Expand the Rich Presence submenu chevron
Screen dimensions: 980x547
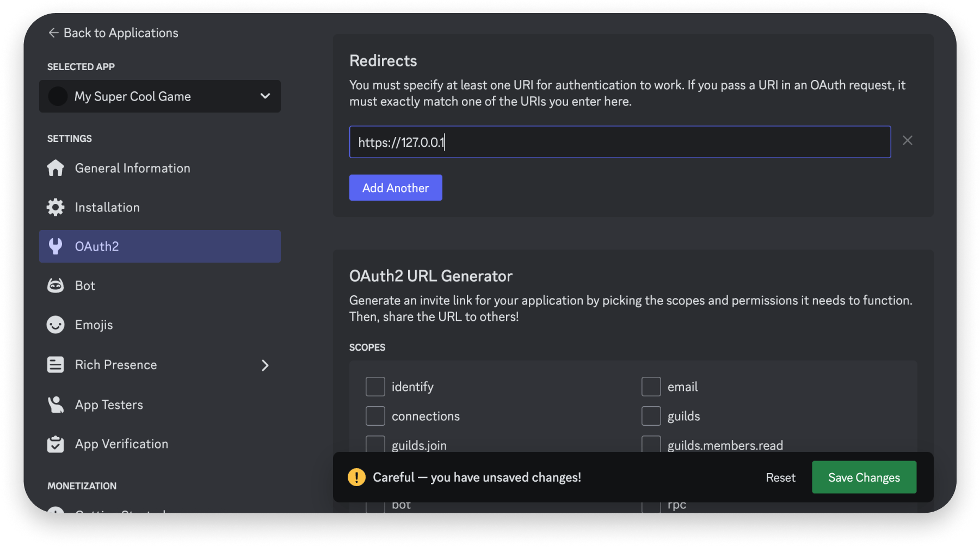265,365
